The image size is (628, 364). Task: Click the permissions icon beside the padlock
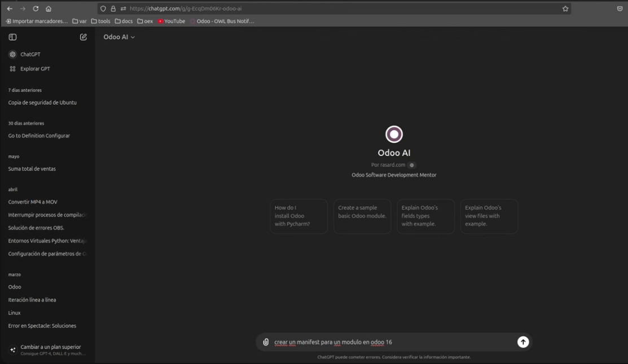[x=123, y=8]
